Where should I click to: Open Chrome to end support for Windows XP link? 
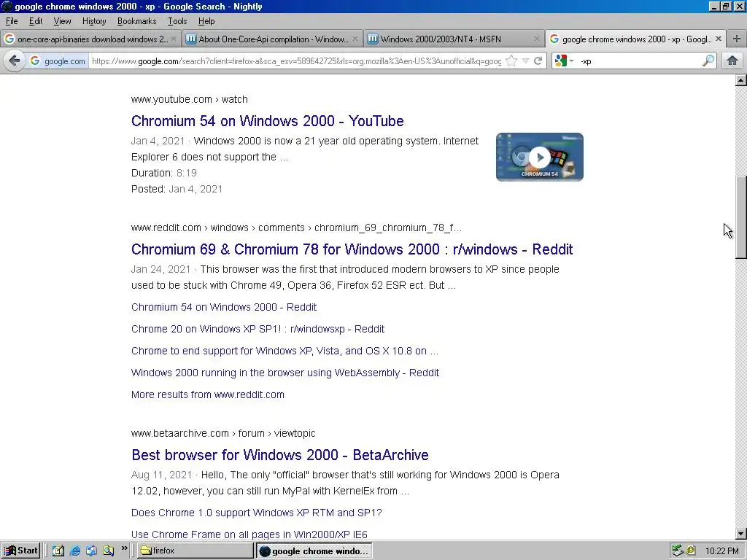(x=285, y=351)
